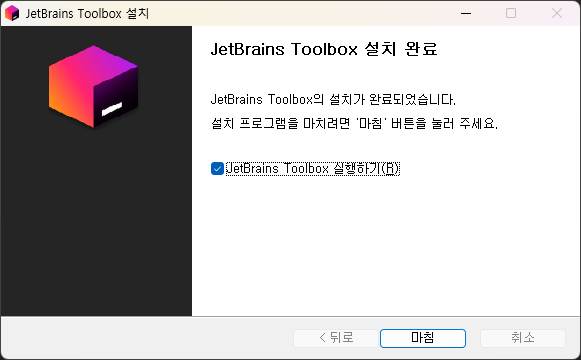The image size is (581, 360).
Task: Minimize the installer window
Action: 466,13
